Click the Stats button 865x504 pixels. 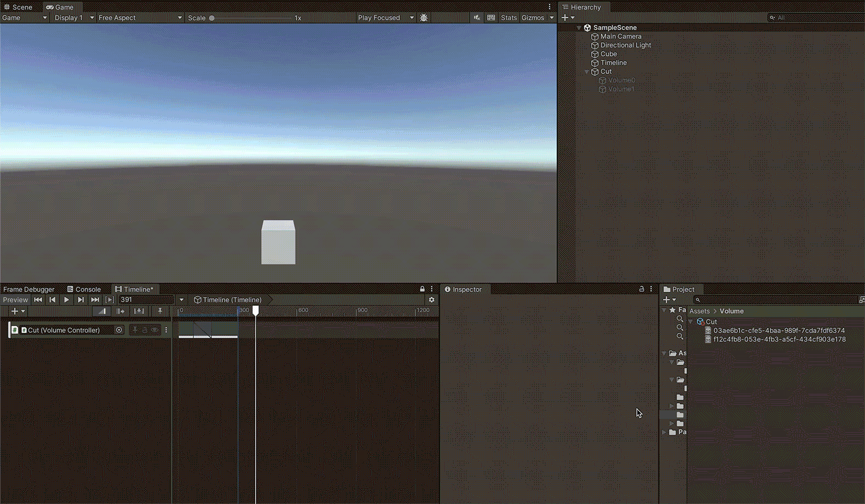point(509,18)
